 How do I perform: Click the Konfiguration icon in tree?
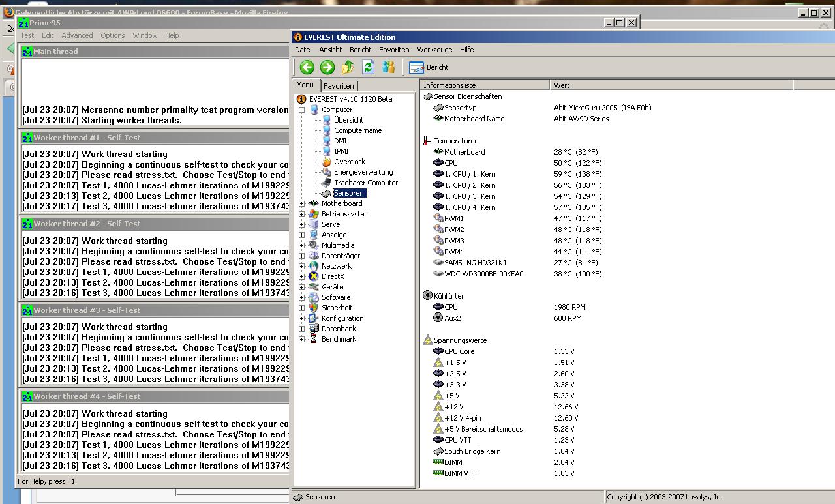tap(314, 318)
